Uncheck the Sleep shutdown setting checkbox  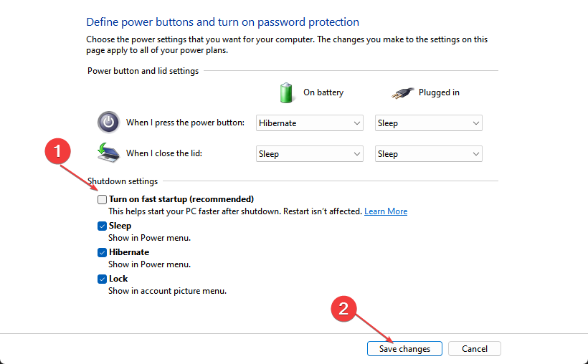point(102,226)
